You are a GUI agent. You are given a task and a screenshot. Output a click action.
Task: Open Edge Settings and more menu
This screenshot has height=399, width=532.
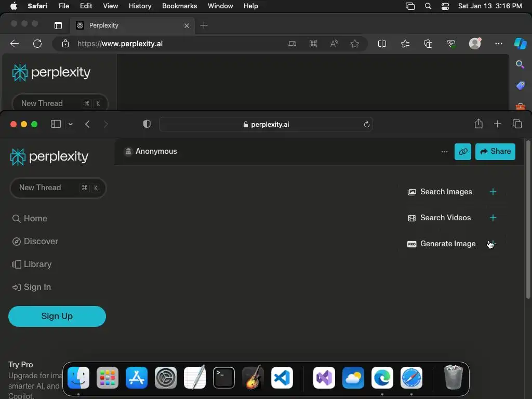pyautogui.click(x=498, y=44)
